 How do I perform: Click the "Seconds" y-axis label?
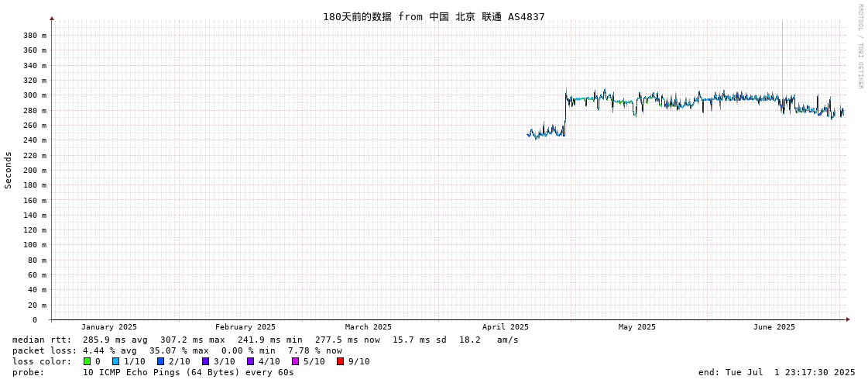[9, 170]
